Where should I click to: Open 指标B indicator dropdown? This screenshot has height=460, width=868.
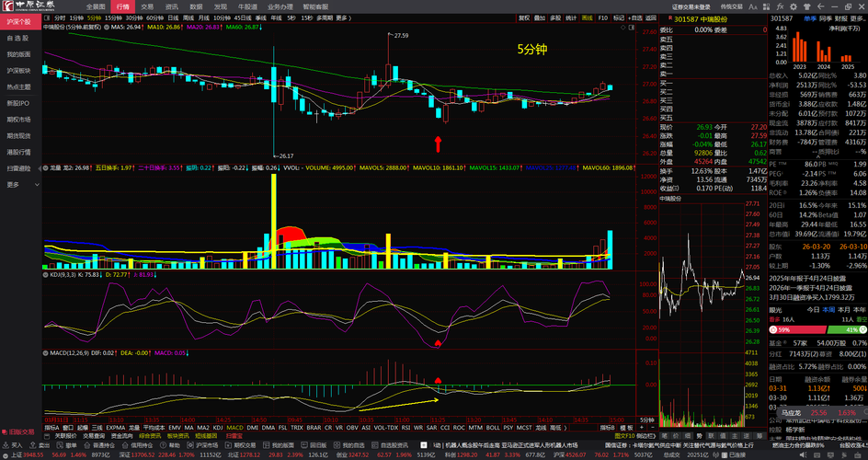(608, 428)
